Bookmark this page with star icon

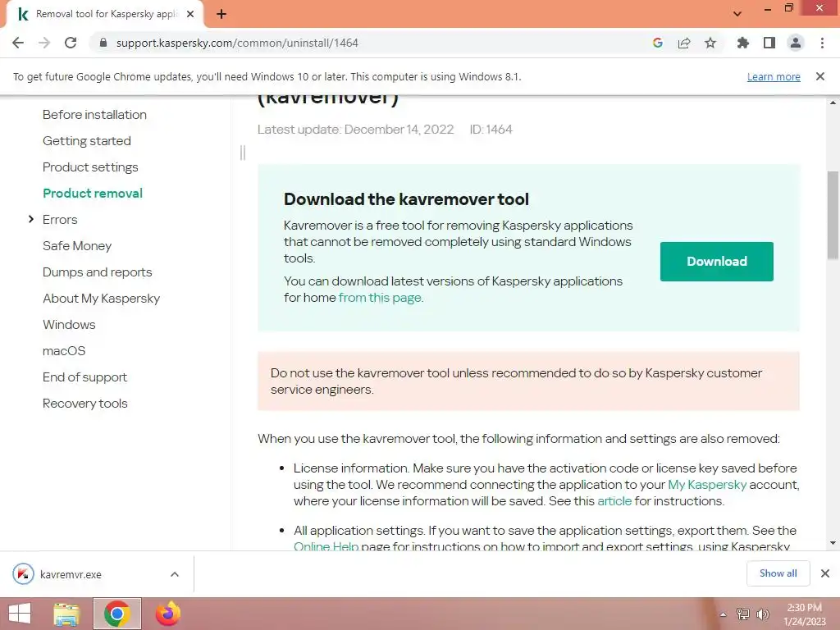coord(710,43)
